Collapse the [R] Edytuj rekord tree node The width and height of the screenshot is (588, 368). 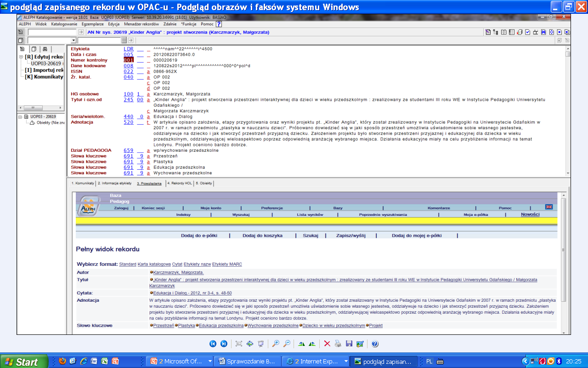(x=21, y=57)
